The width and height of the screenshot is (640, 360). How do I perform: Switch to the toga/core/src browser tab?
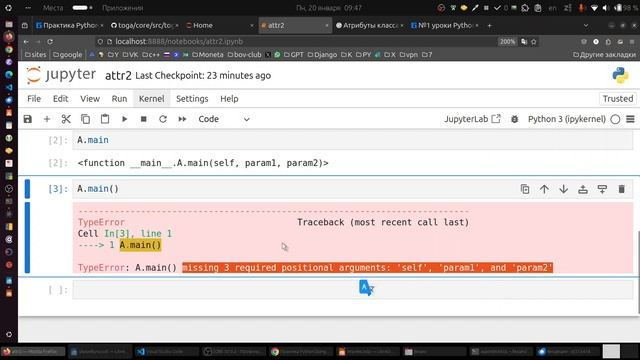click(144, 25)
